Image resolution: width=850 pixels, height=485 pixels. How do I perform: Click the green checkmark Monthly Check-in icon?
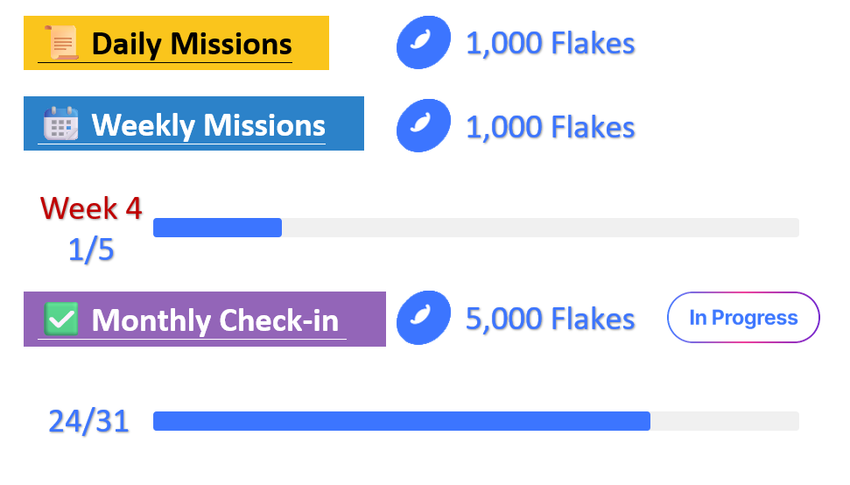click(x=61, y=320)
